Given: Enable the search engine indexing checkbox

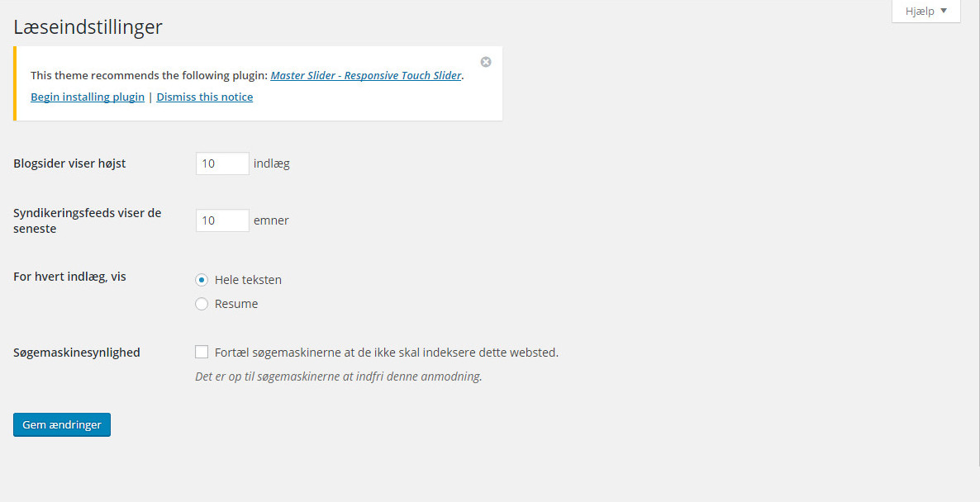Looking at the screenshot, I should pyautogui.click(x=202, y=353).
